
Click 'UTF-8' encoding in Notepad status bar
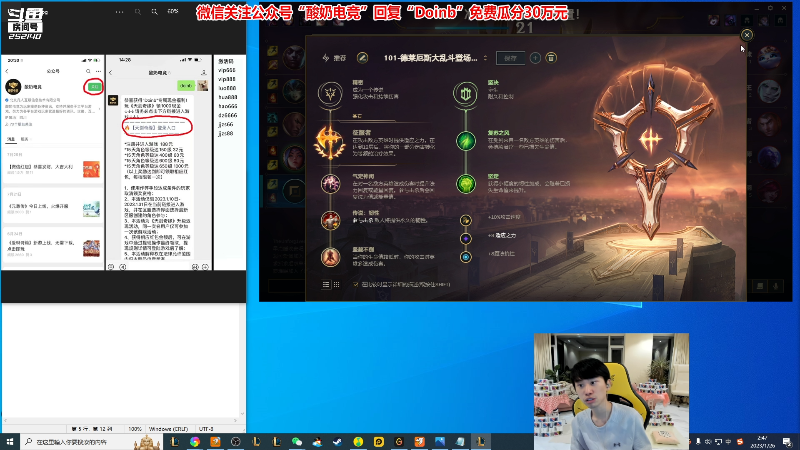[x=206, y=429]
